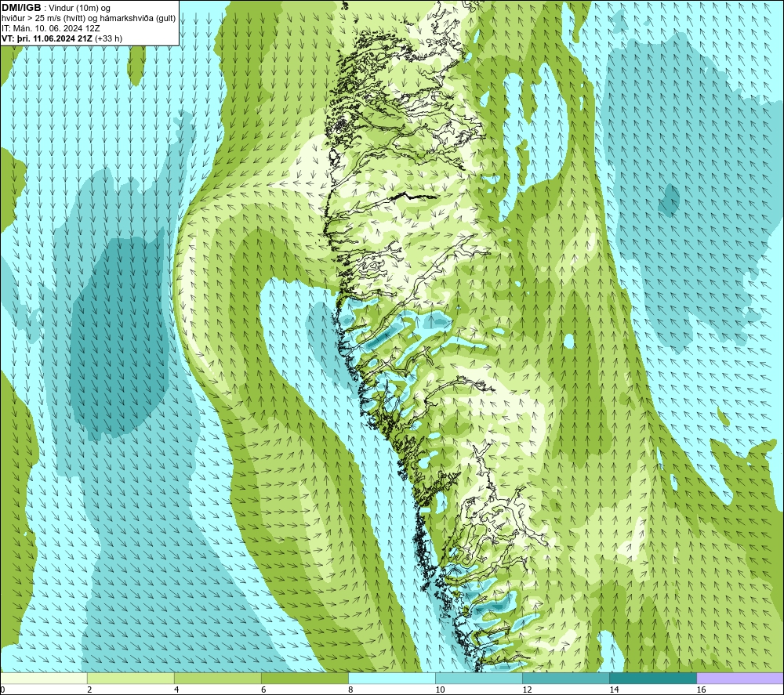
Task: Click the legend scale label "10"
Action: point(440,690)
